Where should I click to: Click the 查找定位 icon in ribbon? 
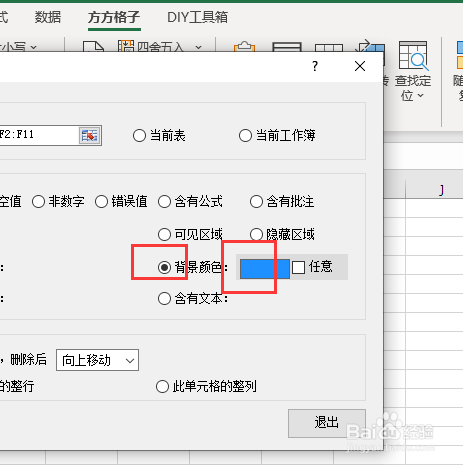click(413, 55)
